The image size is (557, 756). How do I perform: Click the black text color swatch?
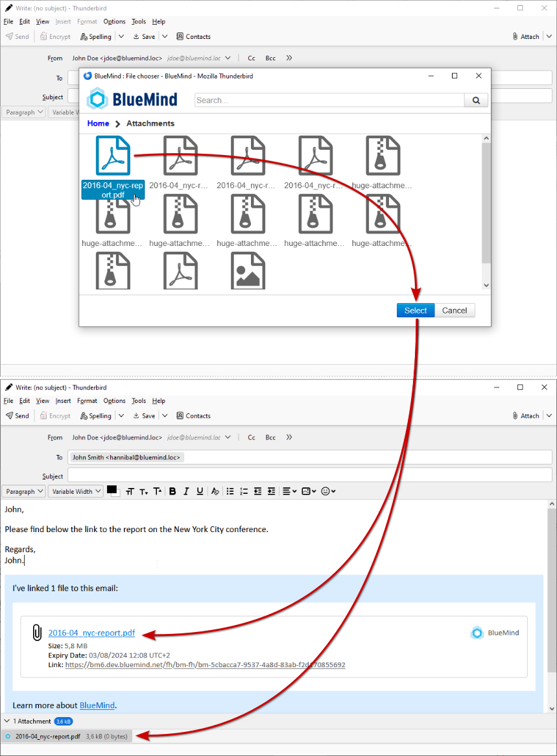click(112, 490)
